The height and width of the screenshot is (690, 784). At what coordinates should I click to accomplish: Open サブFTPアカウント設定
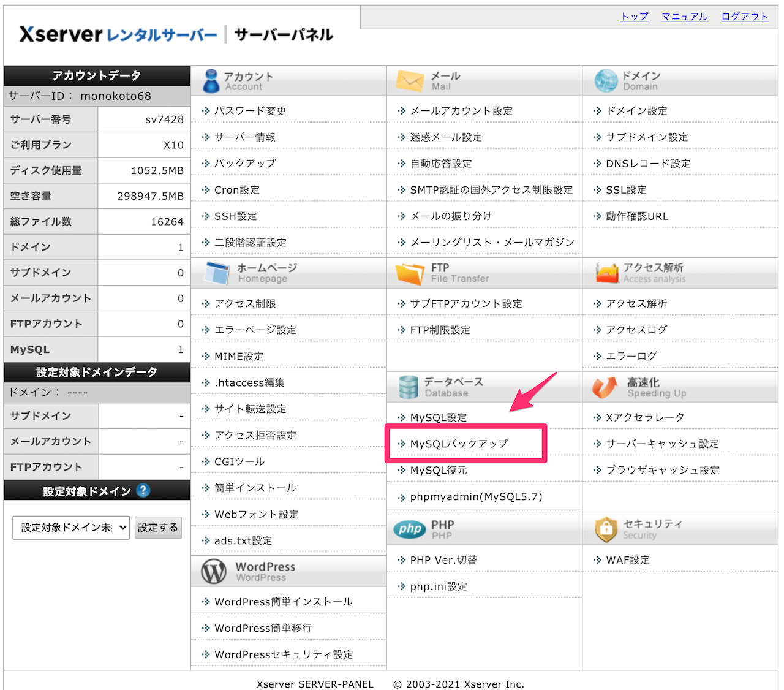[466, 304]
